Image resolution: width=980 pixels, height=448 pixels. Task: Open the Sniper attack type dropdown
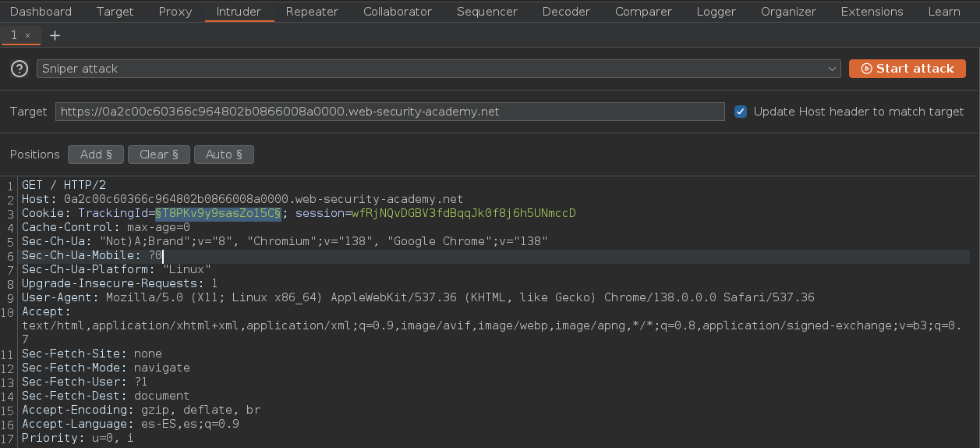tap(438, 69)
